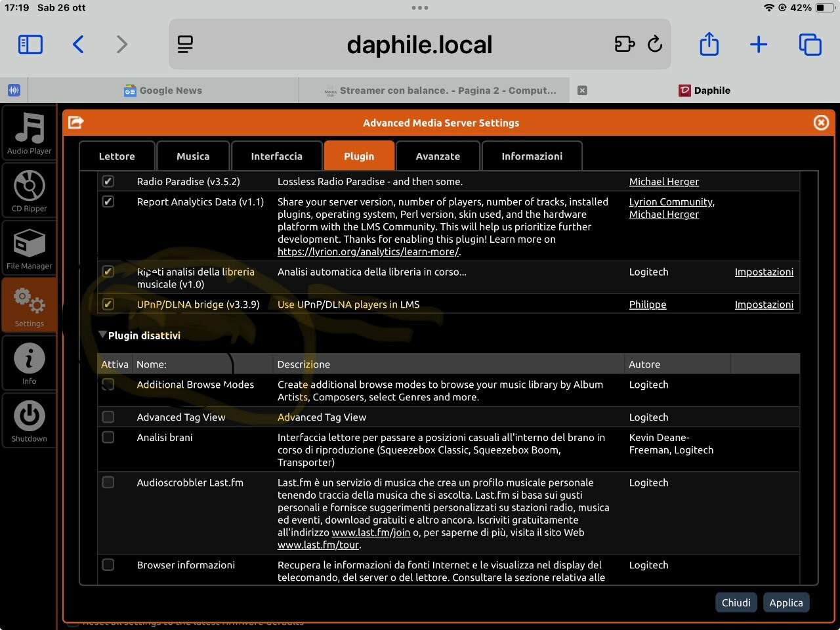Open the Info sidebar icon
Screen dimensions: 840x630
pos(29,363)
